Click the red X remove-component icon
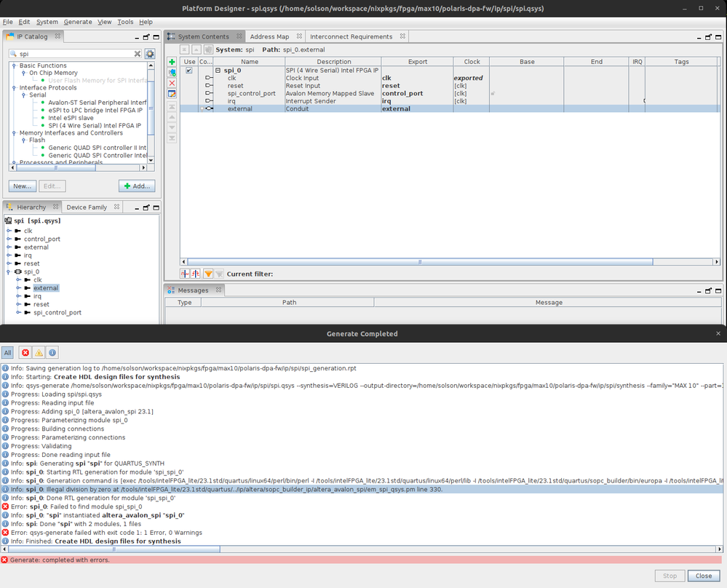This screenshot has width=727, height=588. click(172, 83)
